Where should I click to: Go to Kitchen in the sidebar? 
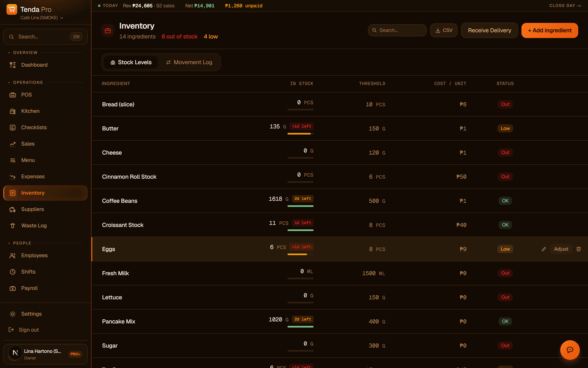click(46, 111)
